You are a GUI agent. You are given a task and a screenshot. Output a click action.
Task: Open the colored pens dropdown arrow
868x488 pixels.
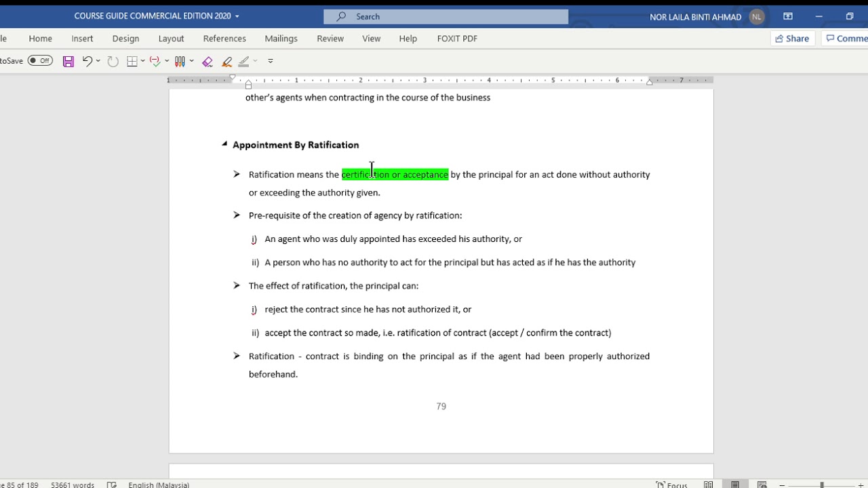click(191, 61)
